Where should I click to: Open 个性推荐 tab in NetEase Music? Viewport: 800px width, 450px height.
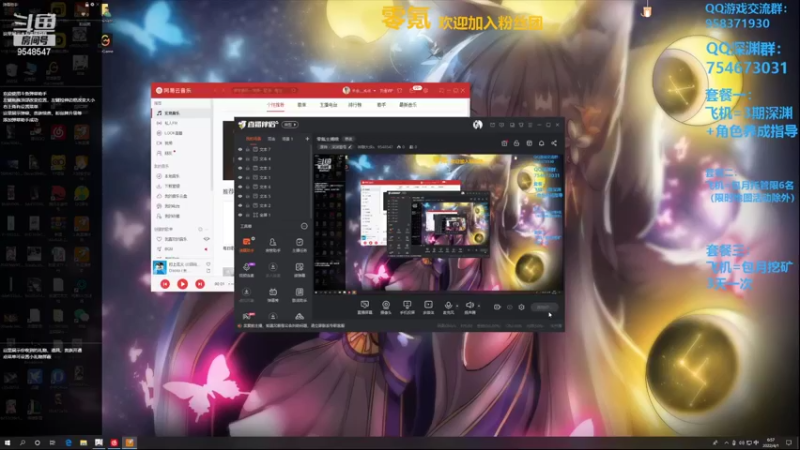pos(276,105)
